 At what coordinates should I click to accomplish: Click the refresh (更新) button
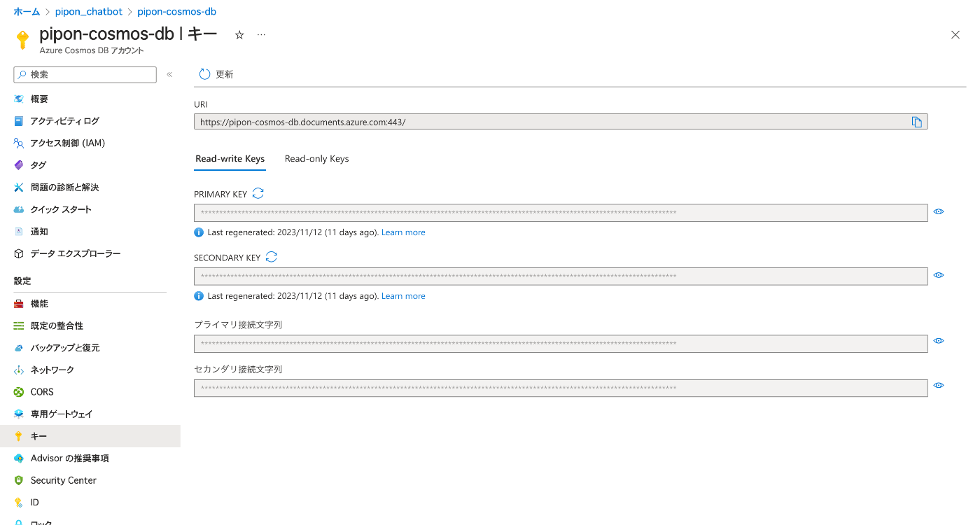(x=216, y=74)
